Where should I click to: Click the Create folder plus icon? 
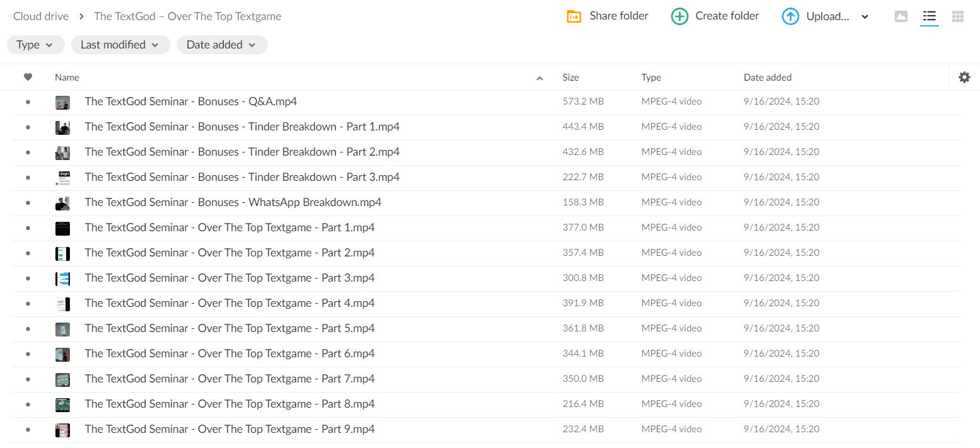(680, 16)
